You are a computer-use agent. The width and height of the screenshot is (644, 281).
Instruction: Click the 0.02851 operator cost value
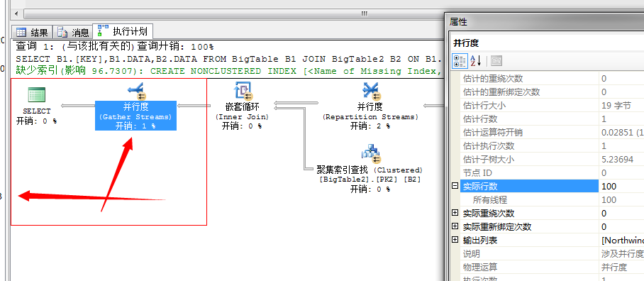pos(621,132)
